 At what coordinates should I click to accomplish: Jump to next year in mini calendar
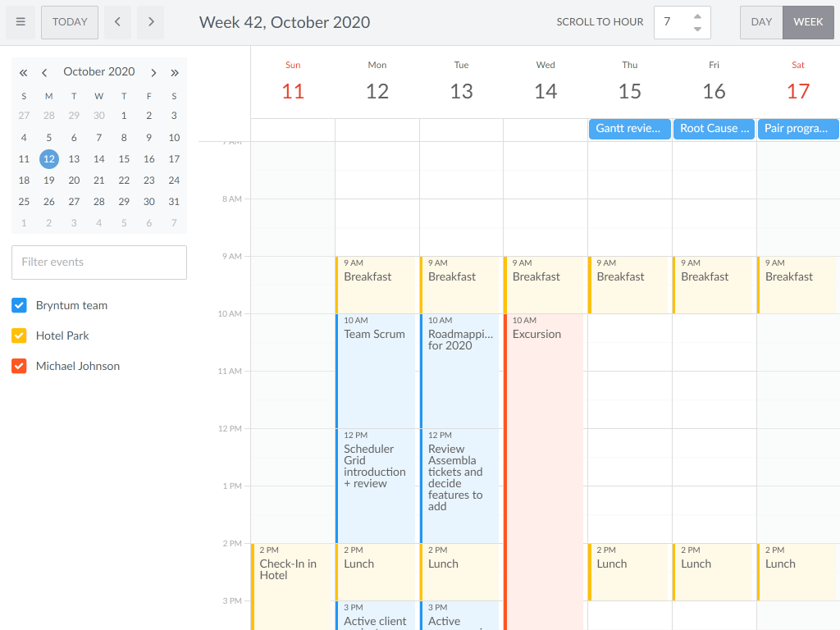pyautogui.click(x=175, y=72)
